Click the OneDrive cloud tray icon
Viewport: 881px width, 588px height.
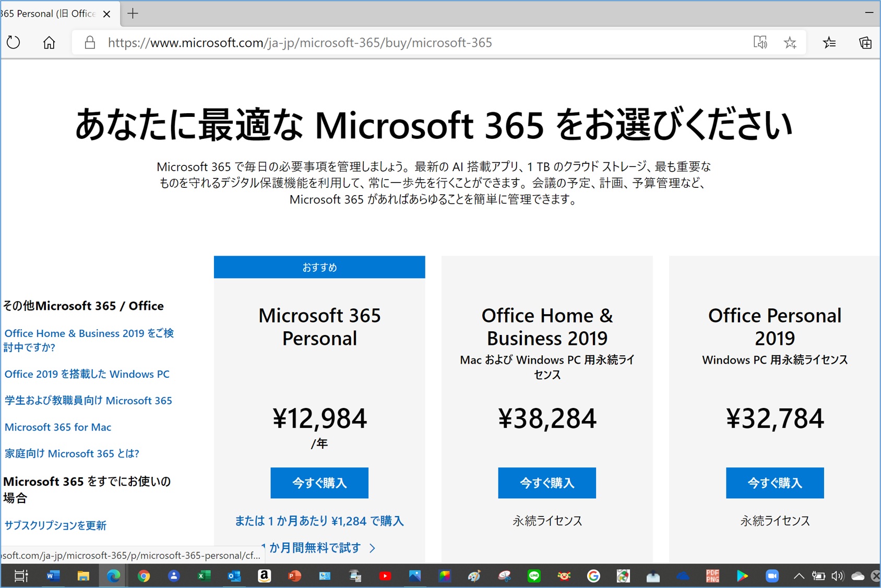pos(858,576)
